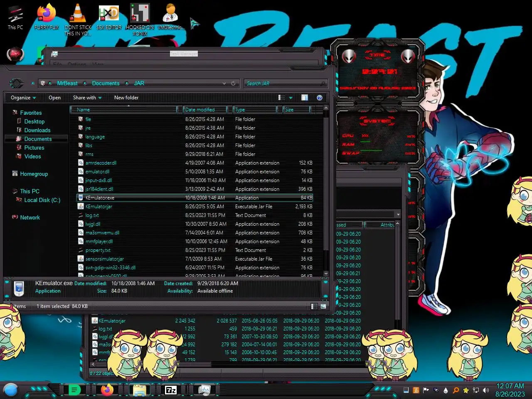Expand path arrow before MrBeast
The image size is (532, 399).
pos(50,84)
